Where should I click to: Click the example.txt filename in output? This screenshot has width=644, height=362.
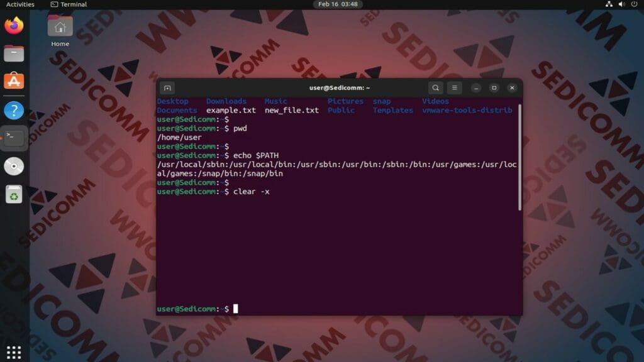pyautogui.click(x=231, y=111)
